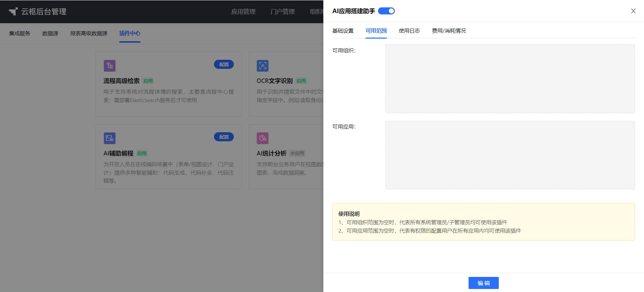Click the 可用应用 label
Image resolution: width=644 pixels, height=292 pixels.
coord(344,127)
